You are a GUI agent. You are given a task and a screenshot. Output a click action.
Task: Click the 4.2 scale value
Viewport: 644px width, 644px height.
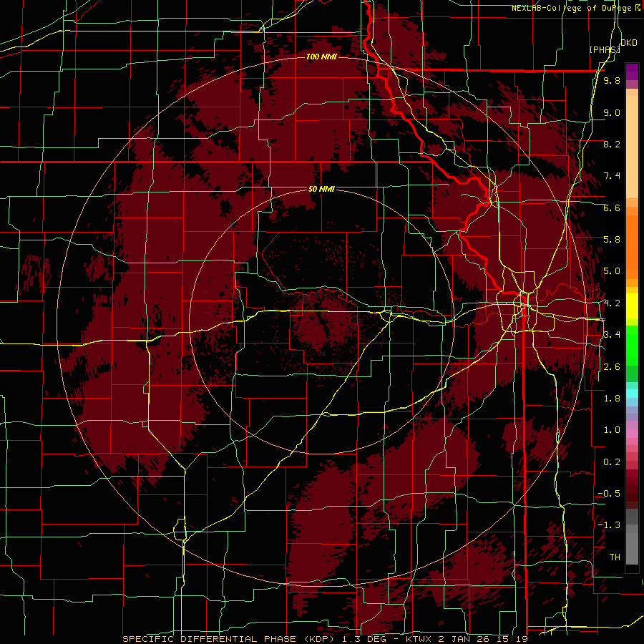[612, 303]
